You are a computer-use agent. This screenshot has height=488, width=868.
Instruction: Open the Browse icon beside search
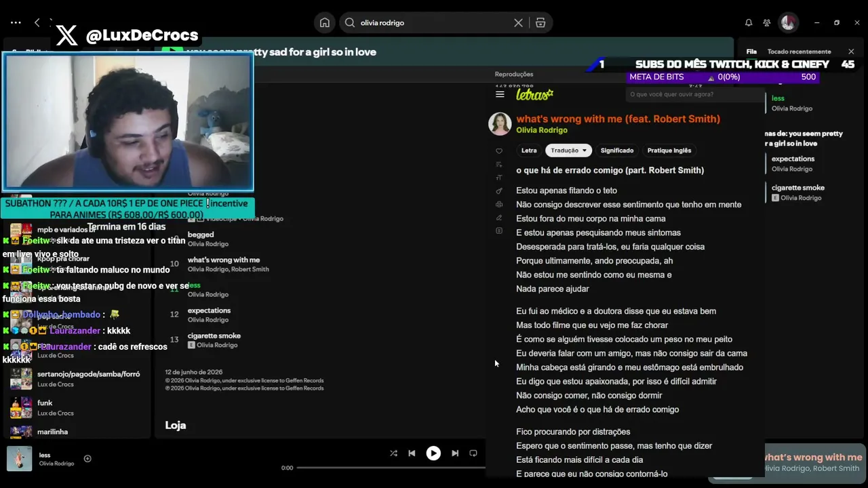click(x=540, y=22)
